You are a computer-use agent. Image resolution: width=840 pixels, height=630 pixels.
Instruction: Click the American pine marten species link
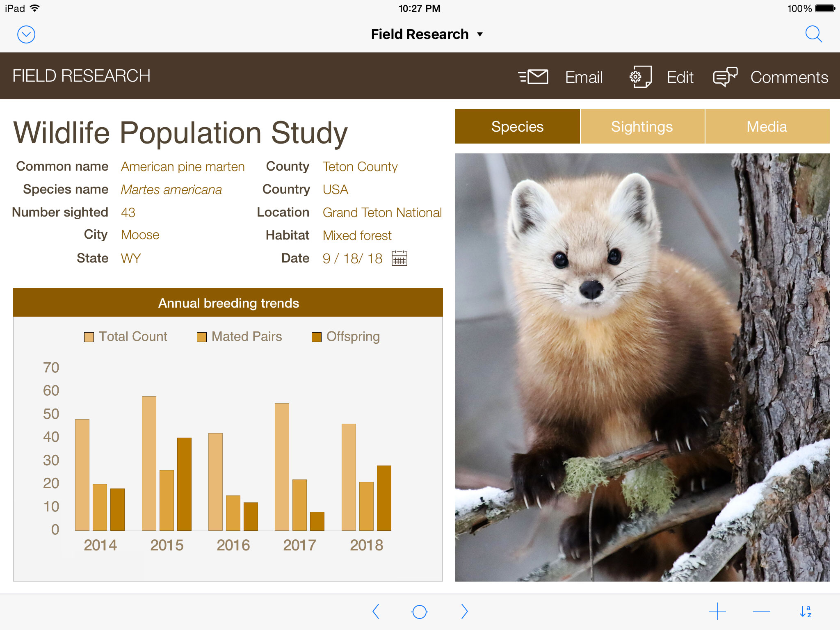point(183,166)
